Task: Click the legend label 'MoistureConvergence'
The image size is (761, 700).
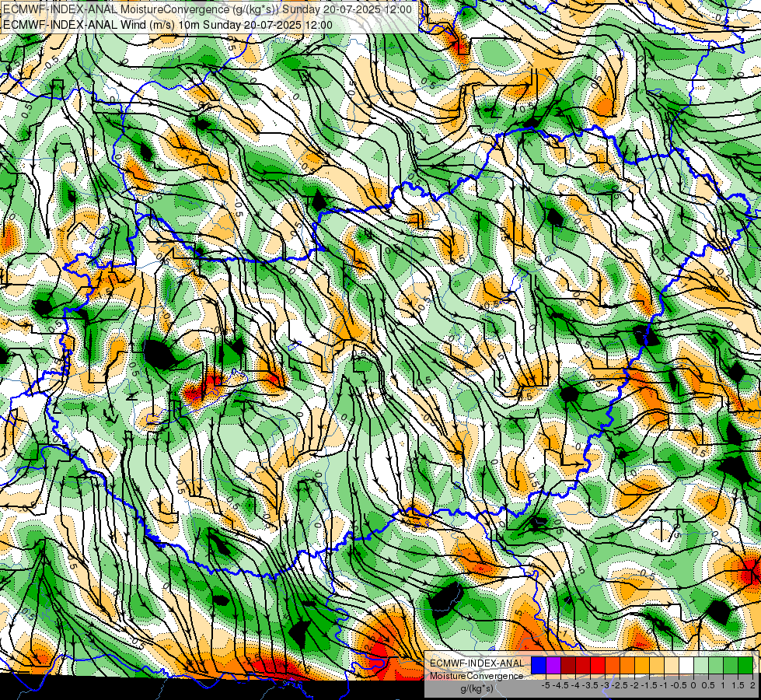Action: 476,676
